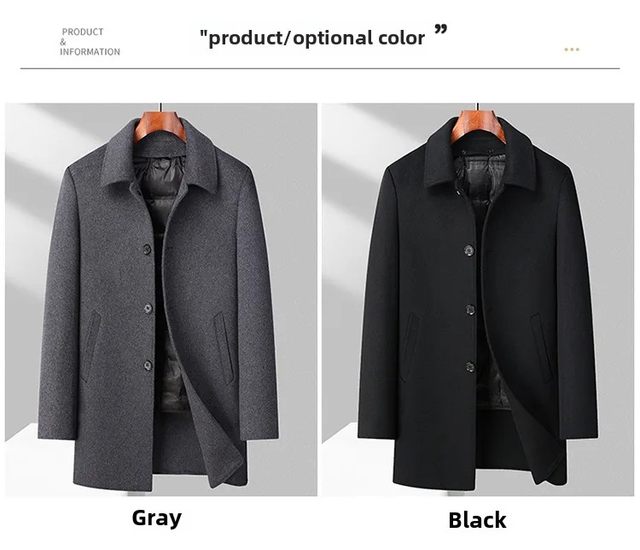The image size is (640, 550).
Task: Select the Black color label
Action: click(x=477, y=520)
